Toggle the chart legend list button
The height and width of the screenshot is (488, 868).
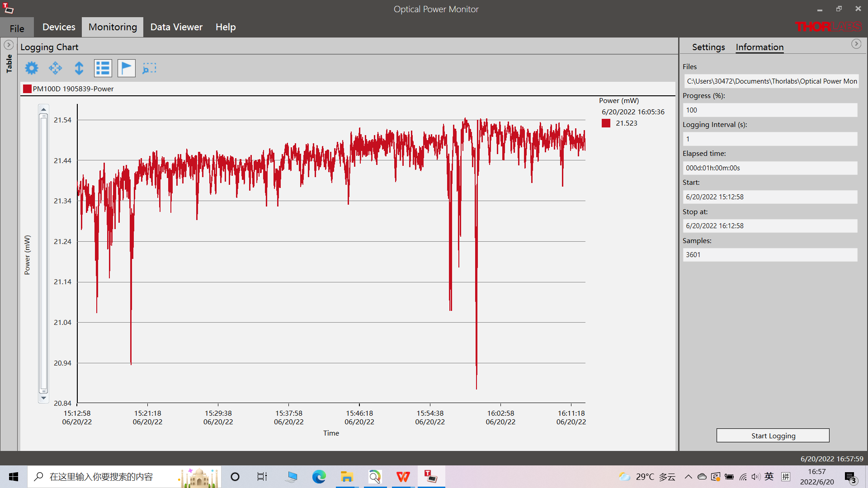pyautogui.click(x=103, y=68)
